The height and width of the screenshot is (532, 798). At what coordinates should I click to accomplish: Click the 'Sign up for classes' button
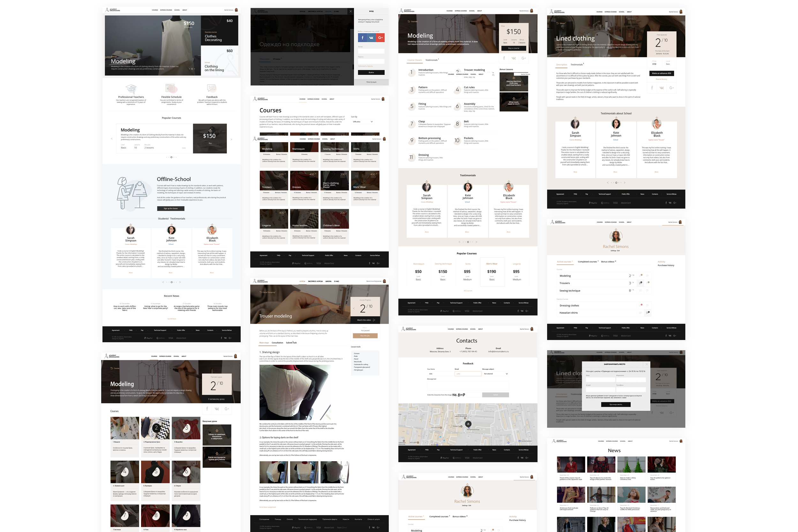click(170, 208)
